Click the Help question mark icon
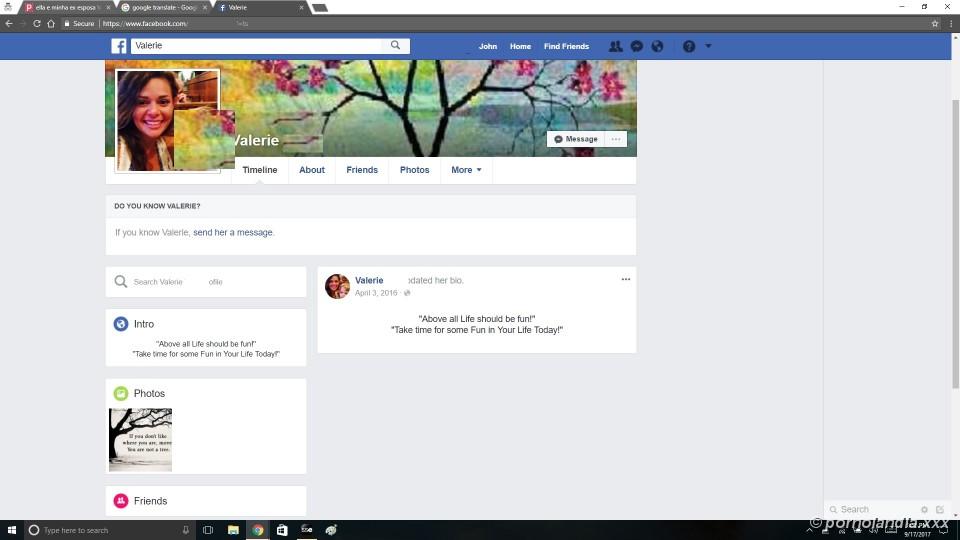Image resolution: width=960 pixels, height=540 pixels. pyautogui.click(x=689, y=46)
